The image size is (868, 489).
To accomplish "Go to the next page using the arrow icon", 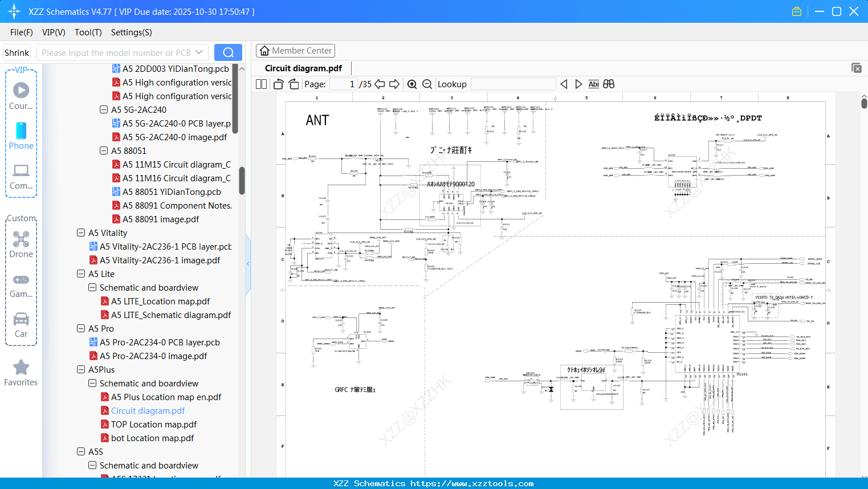I will point(394,84).
